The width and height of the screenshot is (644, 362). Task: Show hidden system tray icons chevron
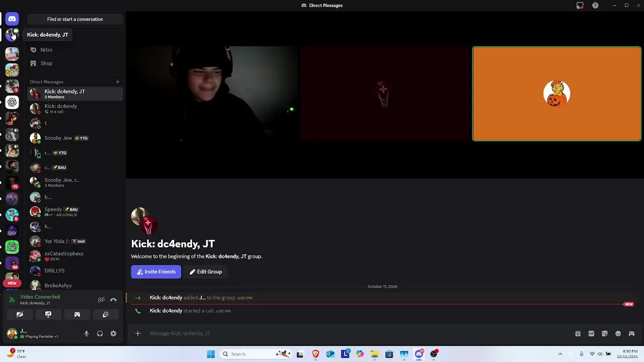pos(560,354)
